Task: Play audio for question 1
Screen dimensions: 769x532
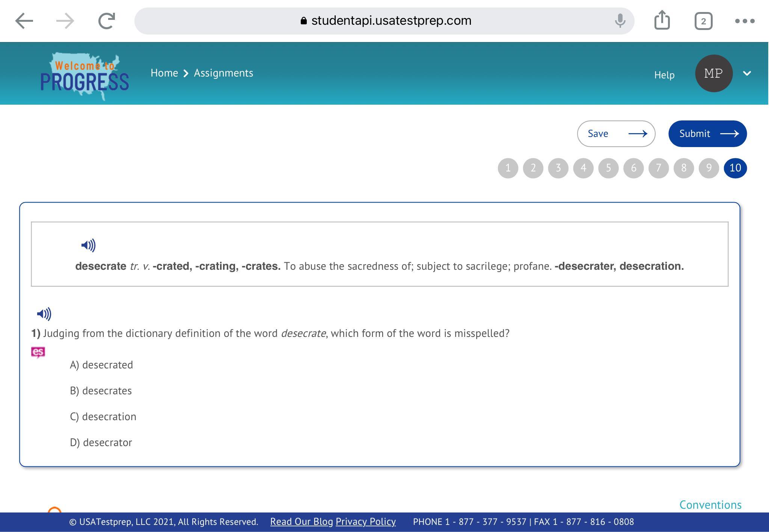Action: pos(44,314)
